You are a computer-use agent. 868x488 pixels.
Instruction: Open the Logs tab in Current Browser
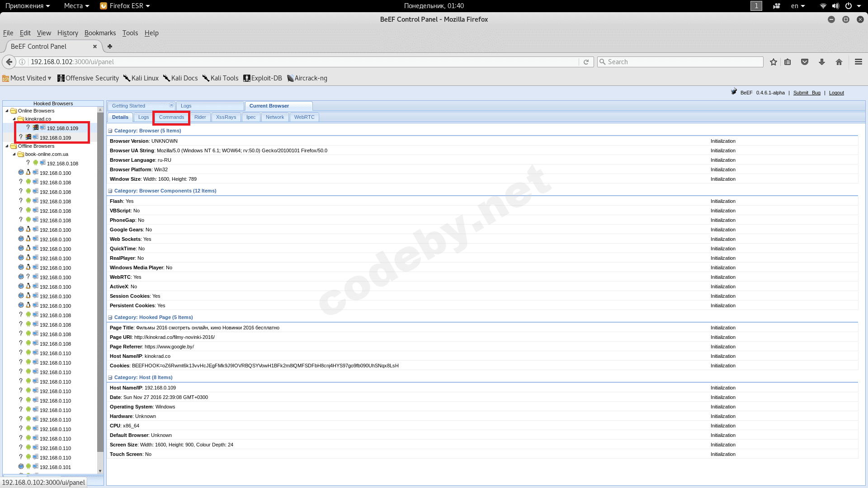143,117
